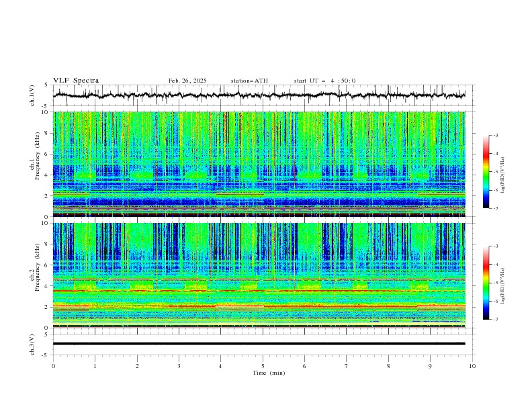Click the "VLF Spectra" plot title
The height and width of the screenshot is (411, 532).
click(x=76, y=81)
